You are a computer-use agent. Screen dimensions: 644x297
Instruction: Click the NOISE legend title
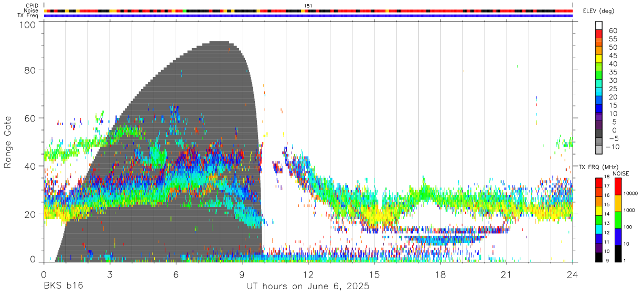(x=620, y=173)
